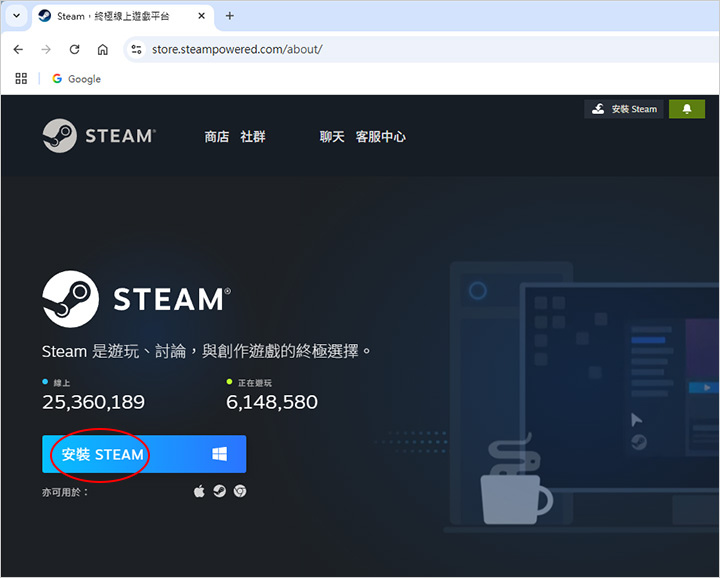The height and width of the screenshot is (578, 720).
Task: Open the 社群 menu
Action: click(x=253, y=136)
